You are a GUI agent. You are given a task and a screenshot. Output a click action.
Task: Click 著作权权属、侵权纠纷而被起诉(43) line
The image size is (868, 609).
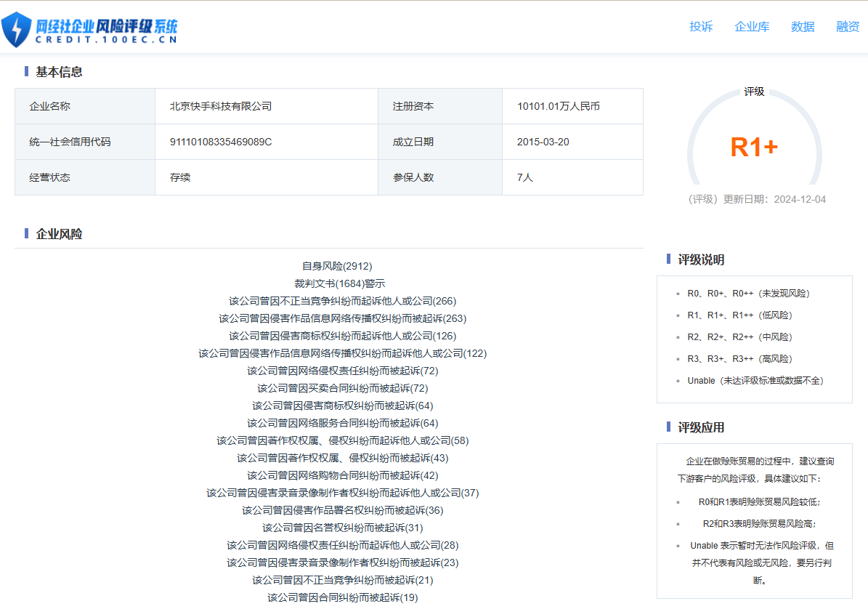(x=343, y=458)
